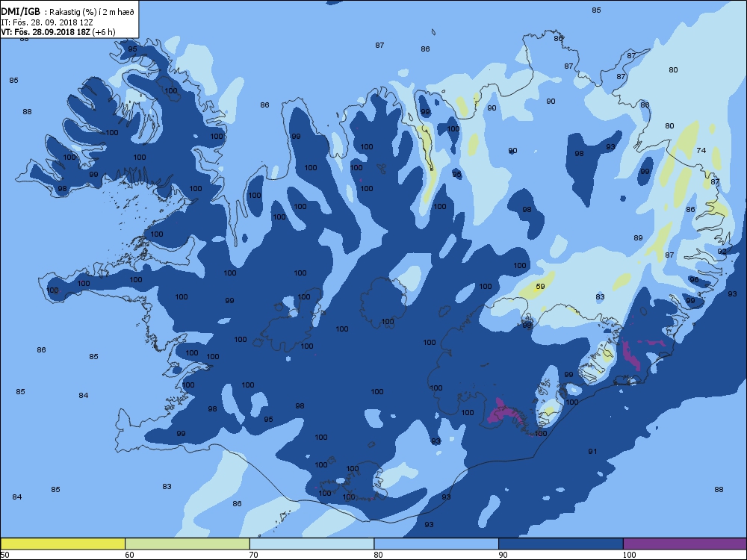
Task: Select the medium blue 80–90 legend band
Action: tap(436, 544)
